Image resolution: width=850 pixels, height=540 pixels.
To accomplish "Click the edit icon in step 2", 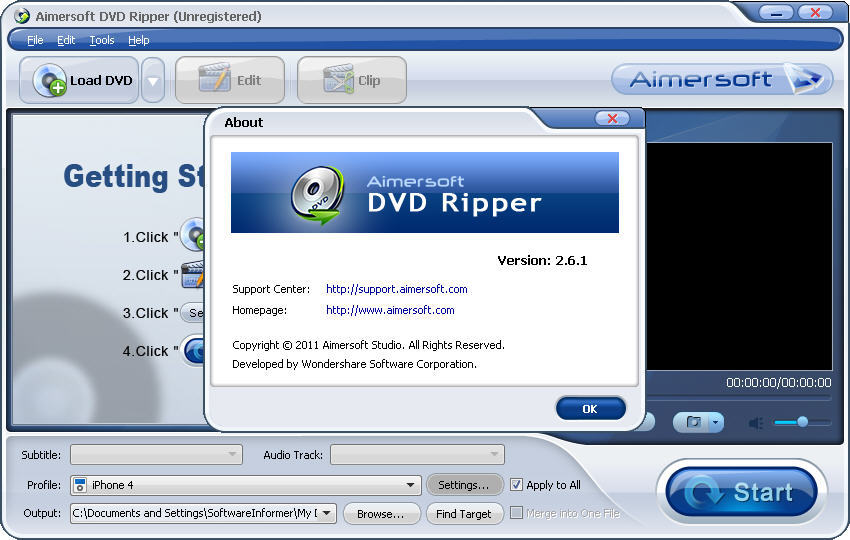I will point(192,274).
